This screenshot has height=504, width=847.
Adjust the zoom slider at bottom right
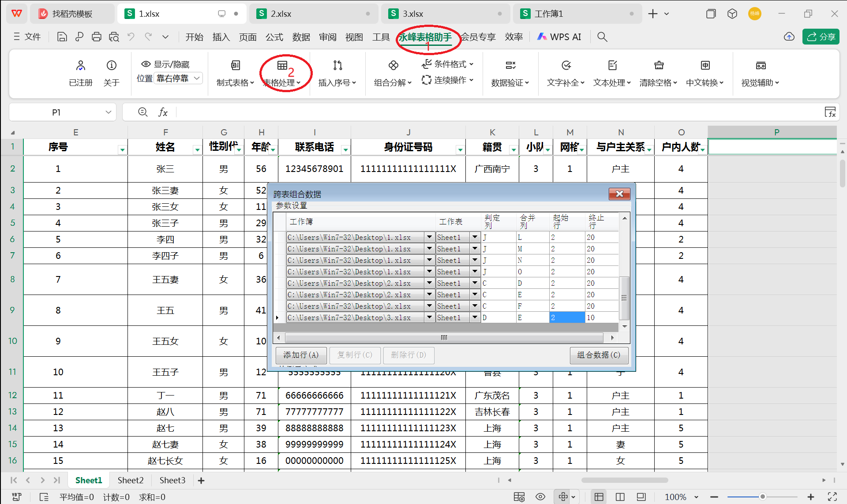point(763,497)
